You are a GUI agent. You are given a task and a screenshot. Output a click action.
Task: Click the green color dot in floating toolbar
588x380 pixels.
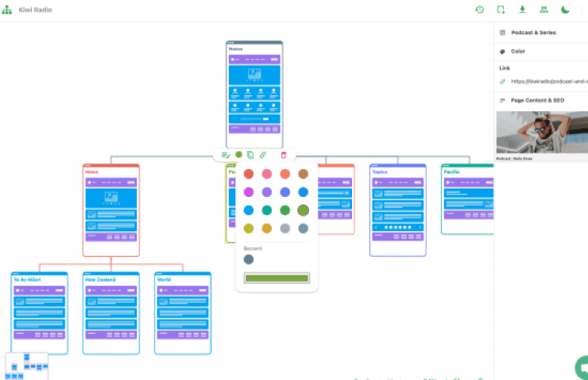tap(238, 154)
